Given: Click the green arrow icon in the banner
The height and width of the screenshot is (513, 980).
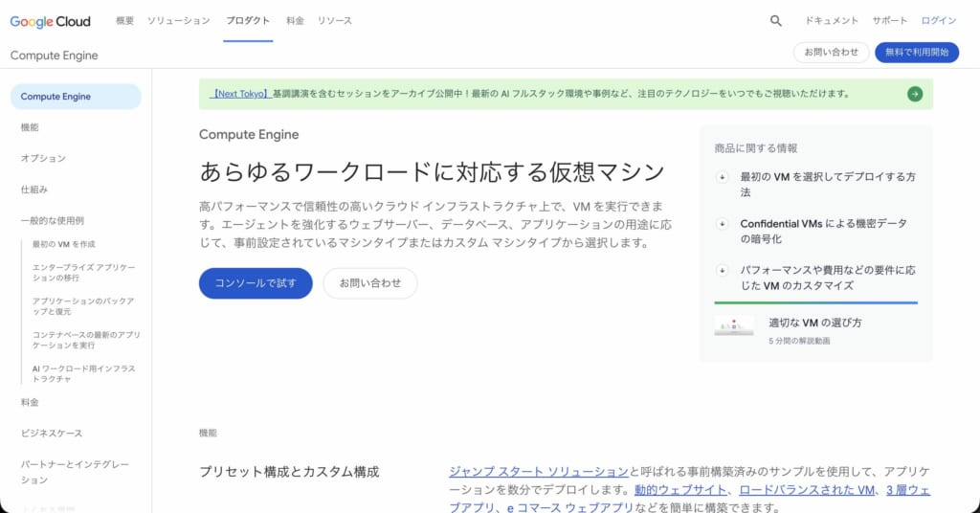Looking at the screenshot, I should [914, 94].
